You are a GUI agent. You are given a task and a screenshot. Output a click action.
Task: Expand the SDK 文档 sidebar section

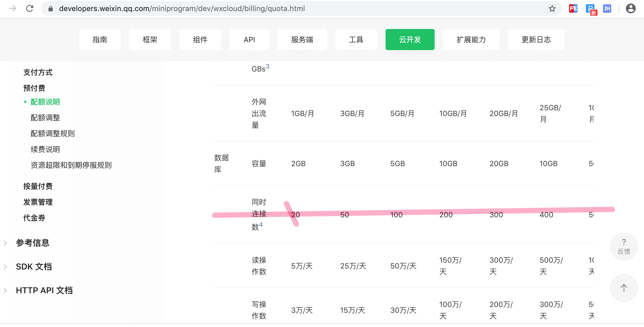33,267
